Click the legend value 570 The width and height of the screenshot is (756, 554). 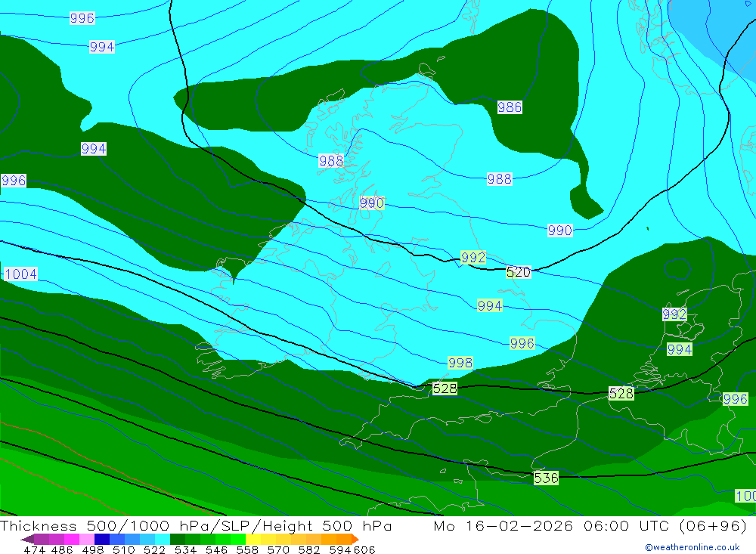tap(278, 549)
